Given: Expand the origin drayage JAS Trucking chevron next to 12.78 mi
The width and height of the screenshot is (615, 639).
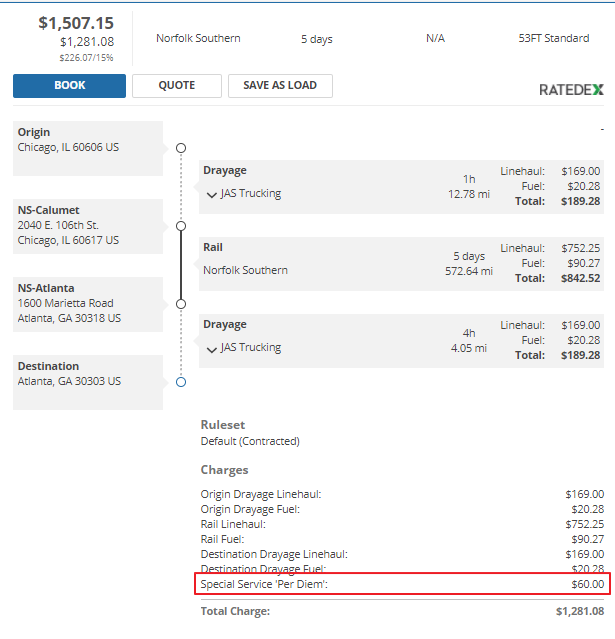Looking at the screenshot, I should pos(211,195).
